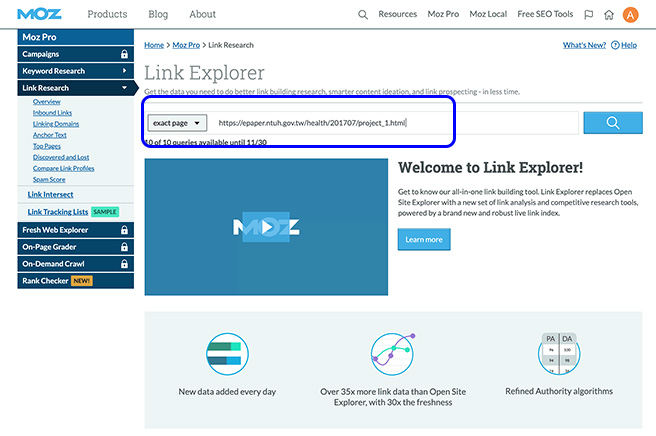The width and height of the screenshot is (656, 436).
Task: Open the Help link
Action: (x=629, y=45)
